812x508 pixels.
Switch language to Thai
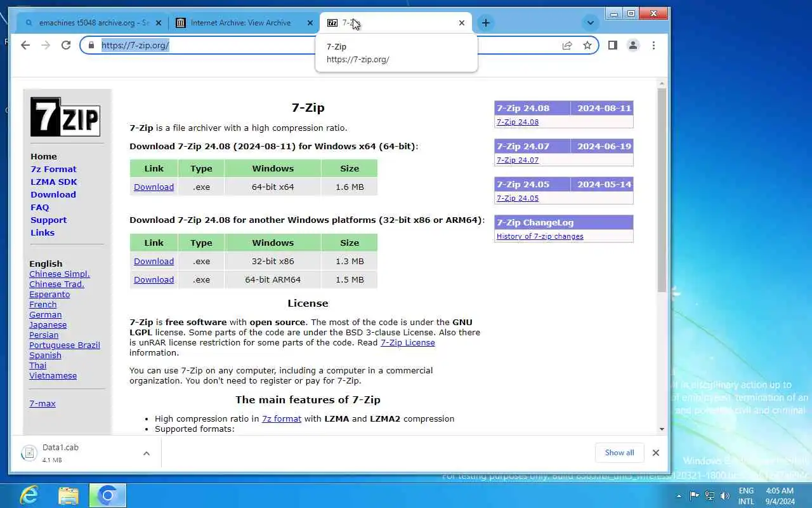(37, 365)
